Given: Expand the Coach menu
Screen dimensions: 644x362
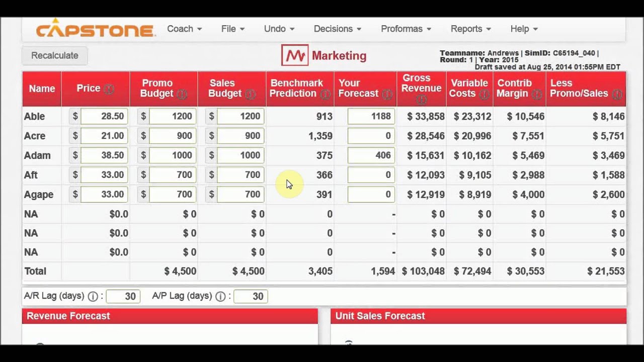Looking at the screenshot, I should pyautogui.click(x=184, y=29).
